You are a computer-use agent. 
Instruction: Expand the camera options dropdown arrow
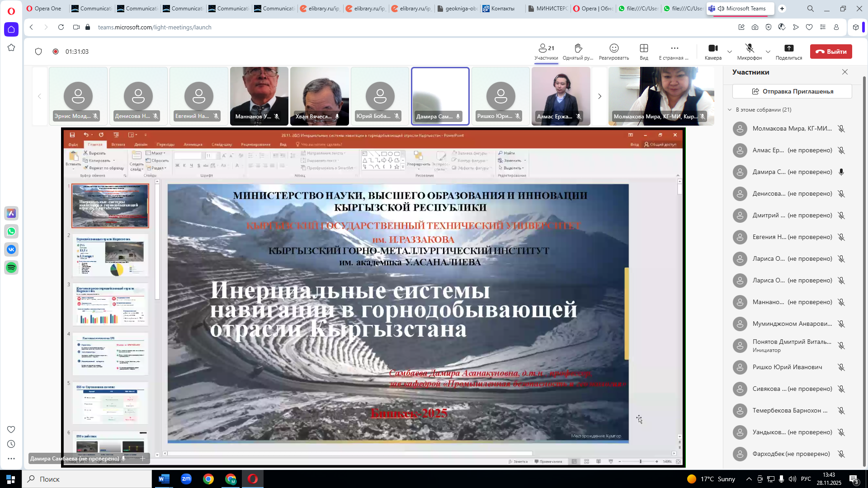tap(729, 52)
